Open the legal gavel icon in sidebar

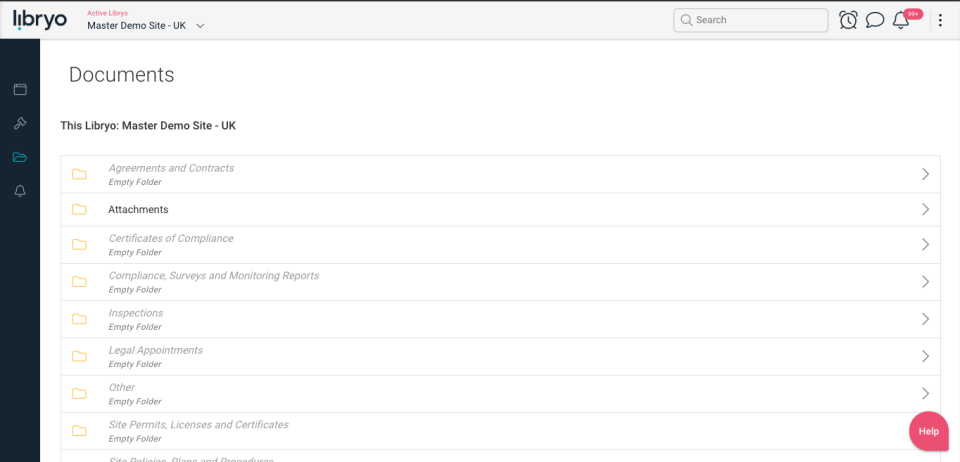(x=20, y=123)
